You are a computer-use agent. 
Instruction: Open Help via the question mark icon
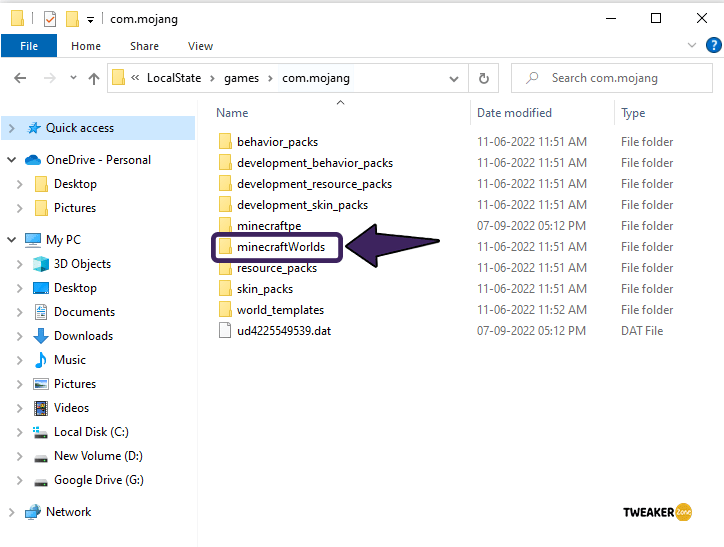[713, 45]
